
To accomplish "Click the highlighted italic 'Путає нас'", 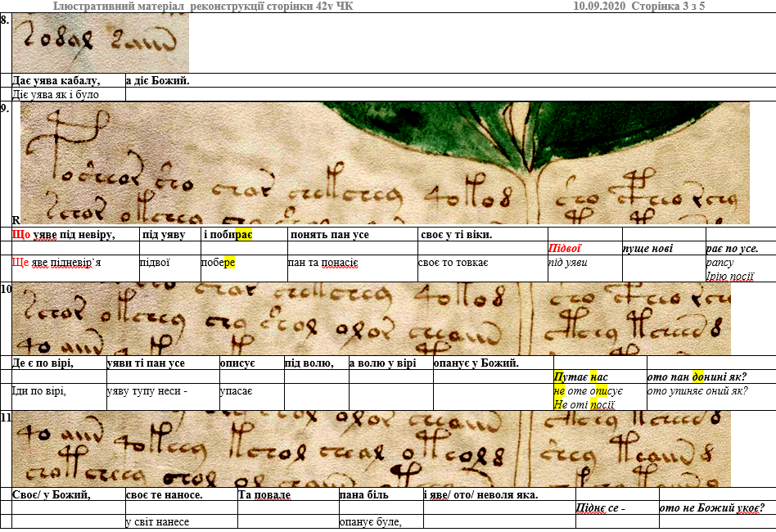I will [x=581, y=376].
